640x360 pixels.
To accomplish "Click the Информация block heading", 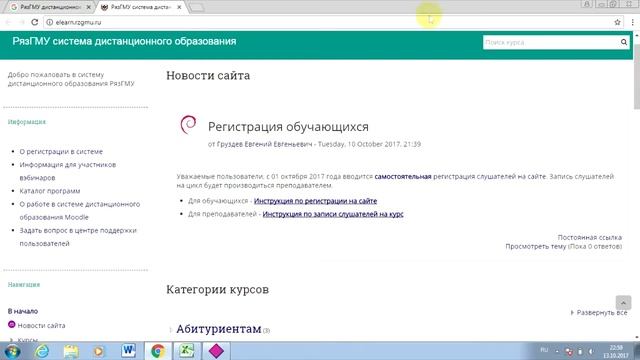I will (x=27, y=122).
